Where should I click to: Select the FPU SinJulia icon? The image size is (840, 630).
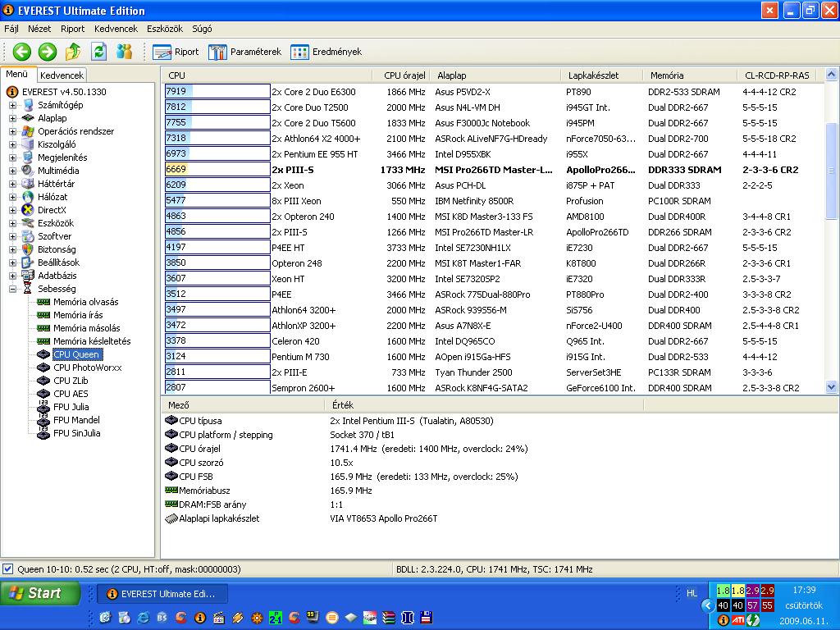pos(43,433)
